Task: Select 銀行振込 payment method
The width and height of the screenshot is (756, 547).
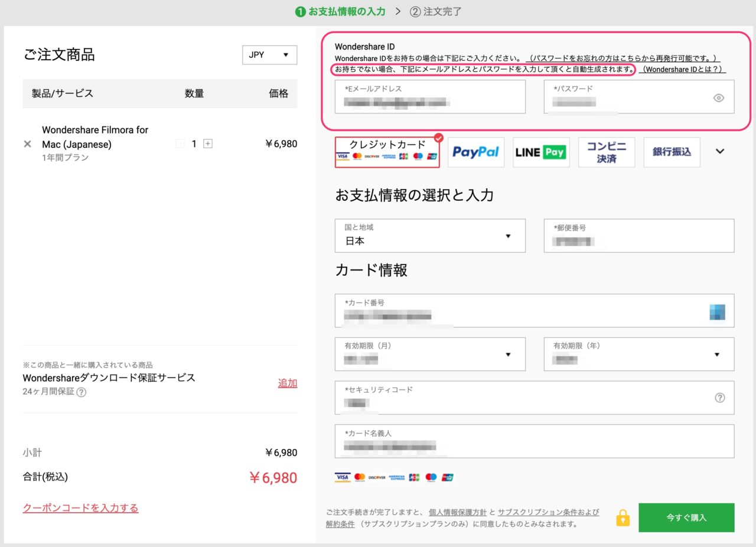Action: [x=672, y=152]
